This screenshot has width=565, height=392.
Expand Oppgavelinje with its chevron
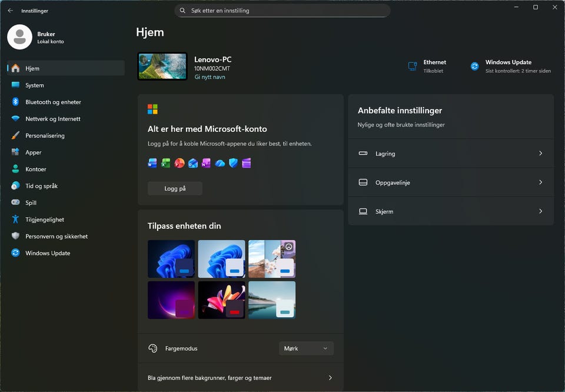click(540, 182)
